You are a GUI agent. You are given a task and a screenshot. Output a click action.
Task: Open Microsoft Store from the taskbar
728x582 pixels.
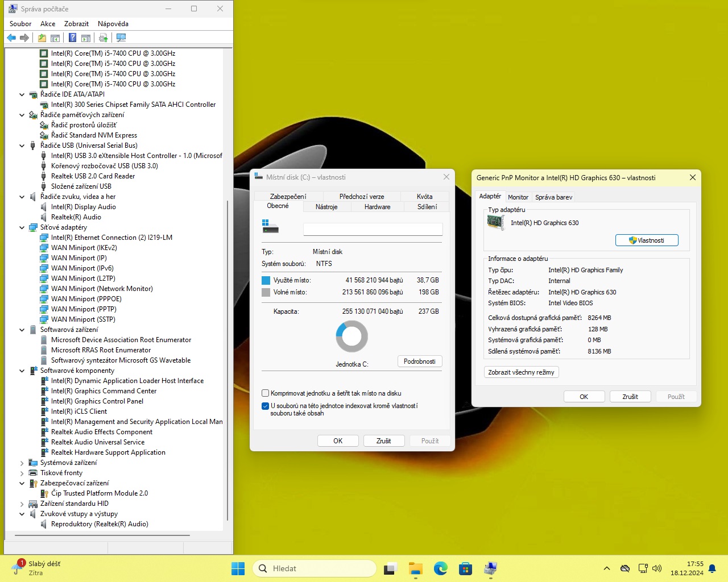466,568
